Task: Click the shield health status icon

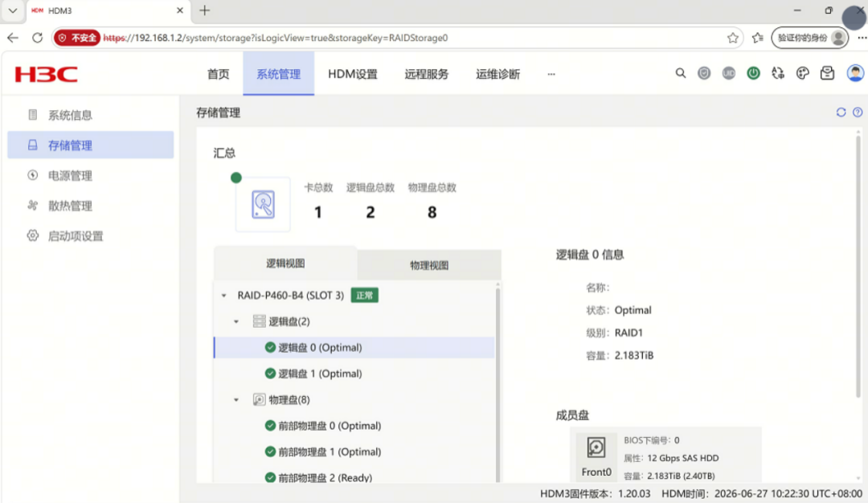Action: [x=704, y=73]
